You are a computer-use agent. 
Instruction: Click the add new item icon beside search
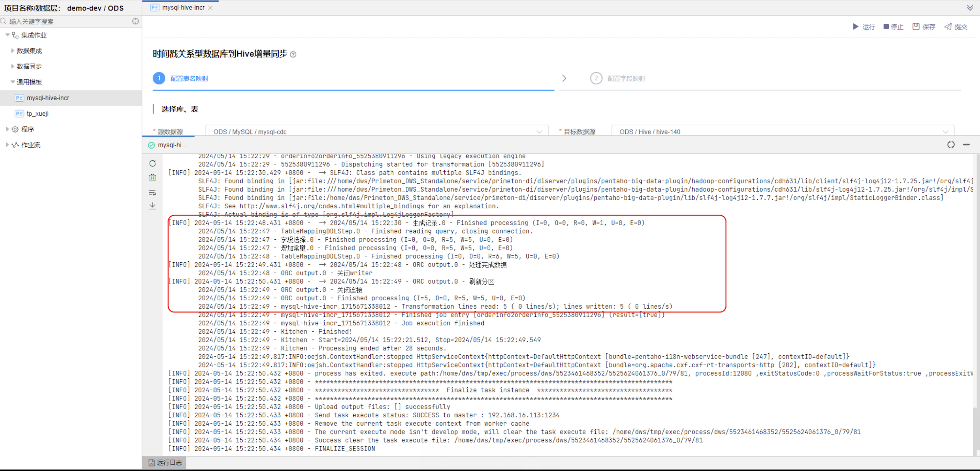click(x=135, y=21)
